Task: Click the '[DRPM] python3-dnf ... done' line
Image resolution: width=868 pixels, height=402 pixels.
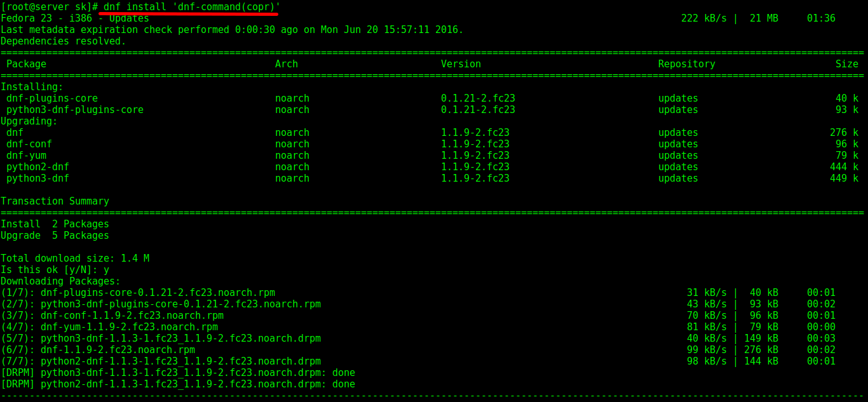Action: [x=178, y=373]
